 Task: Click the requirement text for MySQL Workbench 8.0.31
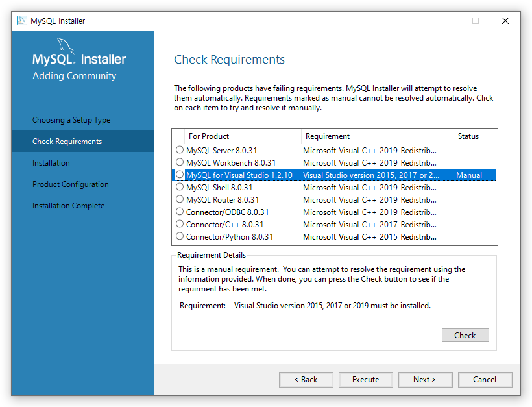tap(370, 162)
